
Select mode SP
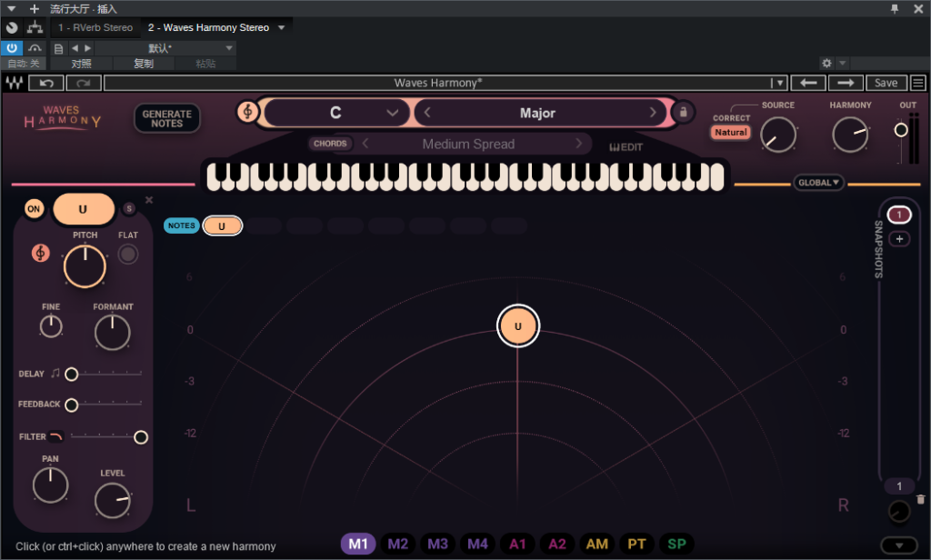tap(676, 544)
